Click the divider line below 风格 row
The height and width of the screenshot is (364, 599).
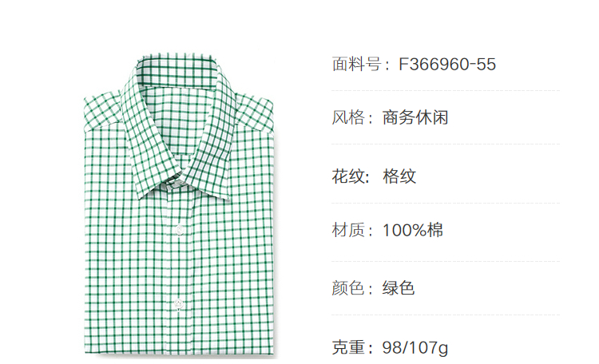pos(446,144)
